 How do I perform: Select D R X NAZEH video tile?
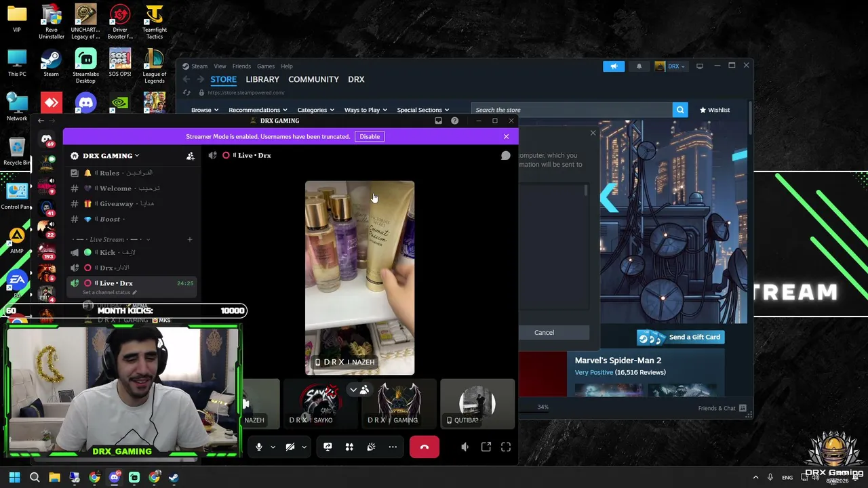[x=359, y=278]
